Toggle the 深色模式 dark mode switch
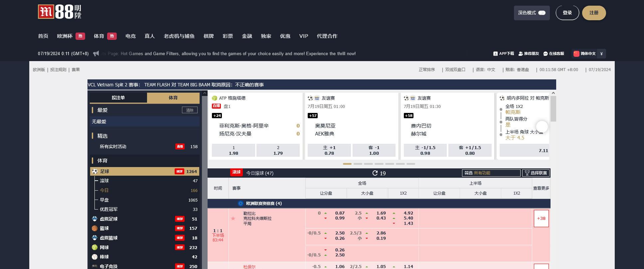 coord(542,13)
